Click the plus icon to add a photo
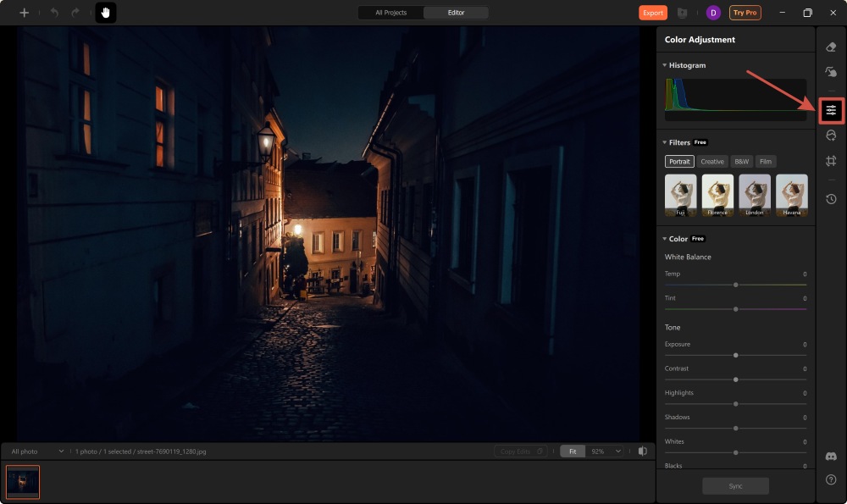 [23, 12]
